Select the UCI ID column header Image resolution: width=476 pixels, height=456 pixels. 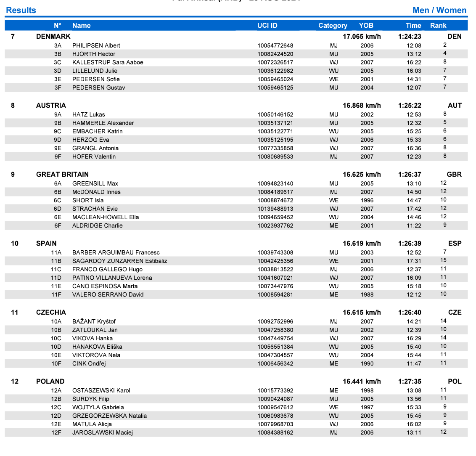coord(267,26)
